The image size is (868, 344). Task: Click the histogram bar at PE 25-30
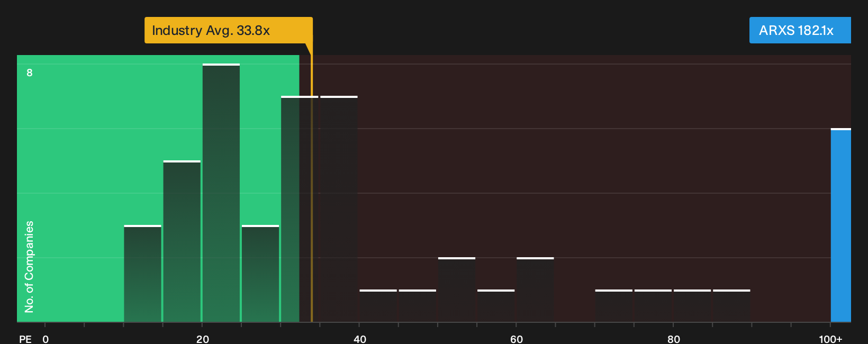[x=260, y=274]
